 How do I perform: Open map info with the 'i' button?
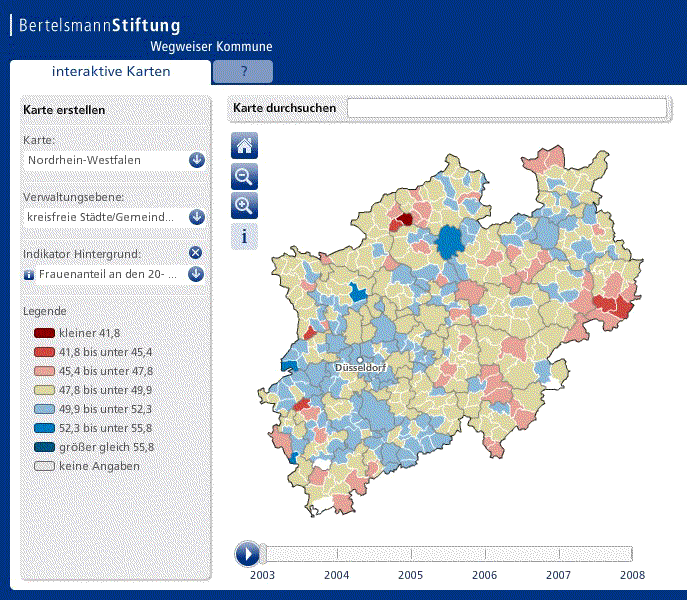244,237
